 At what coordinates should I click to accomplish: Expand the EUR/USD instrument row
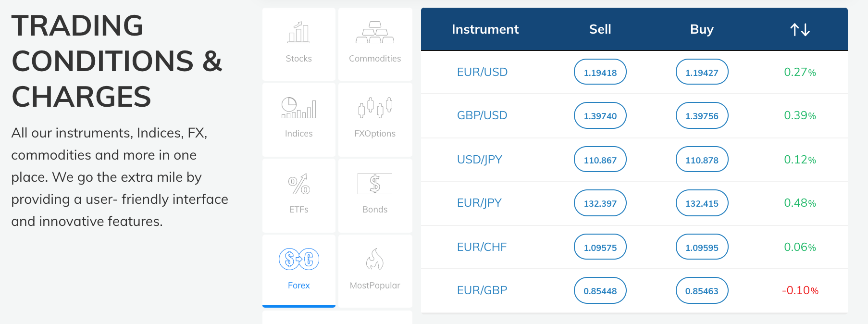coord(482,72)
